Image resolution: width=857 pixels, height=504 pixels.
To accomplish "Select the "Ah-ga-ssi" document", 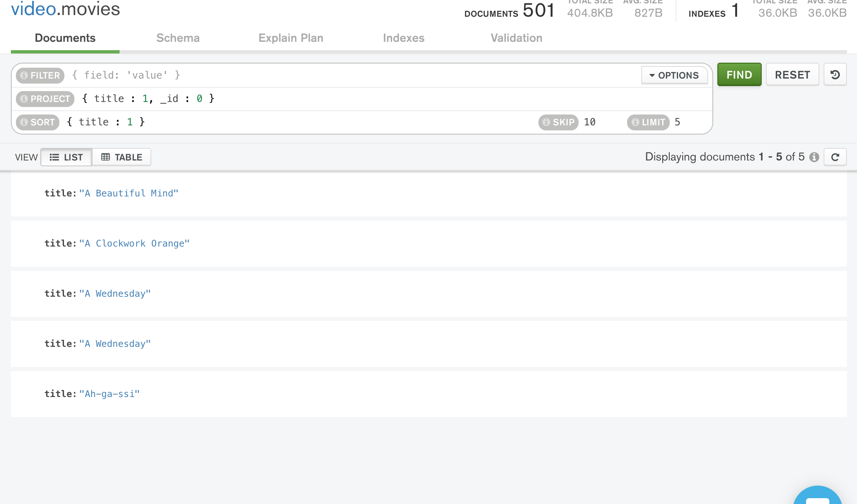I will click(x=429, y=394).
